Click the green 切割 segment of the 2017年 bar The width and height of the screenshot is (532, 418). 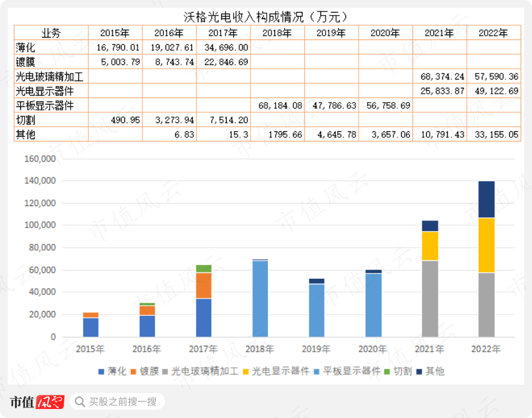click(x=204, y=269)
